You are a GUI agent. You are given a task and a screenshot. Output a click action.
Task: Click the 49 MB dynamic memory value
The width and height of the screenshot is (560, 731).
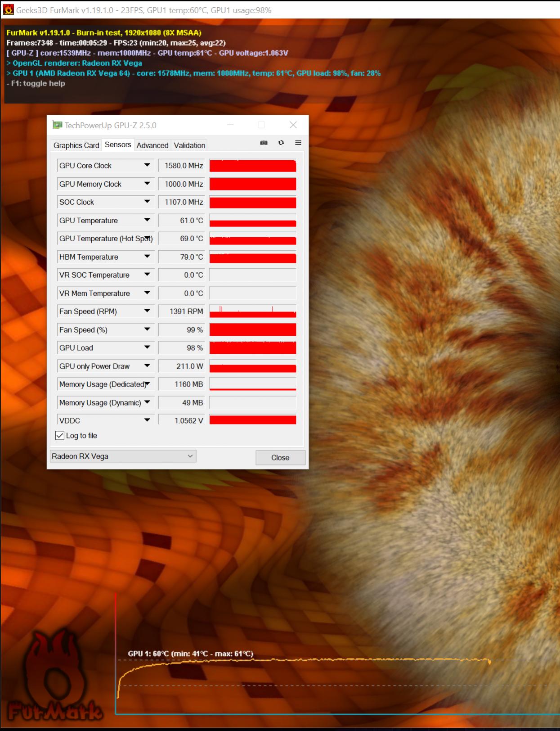point(182,402)
